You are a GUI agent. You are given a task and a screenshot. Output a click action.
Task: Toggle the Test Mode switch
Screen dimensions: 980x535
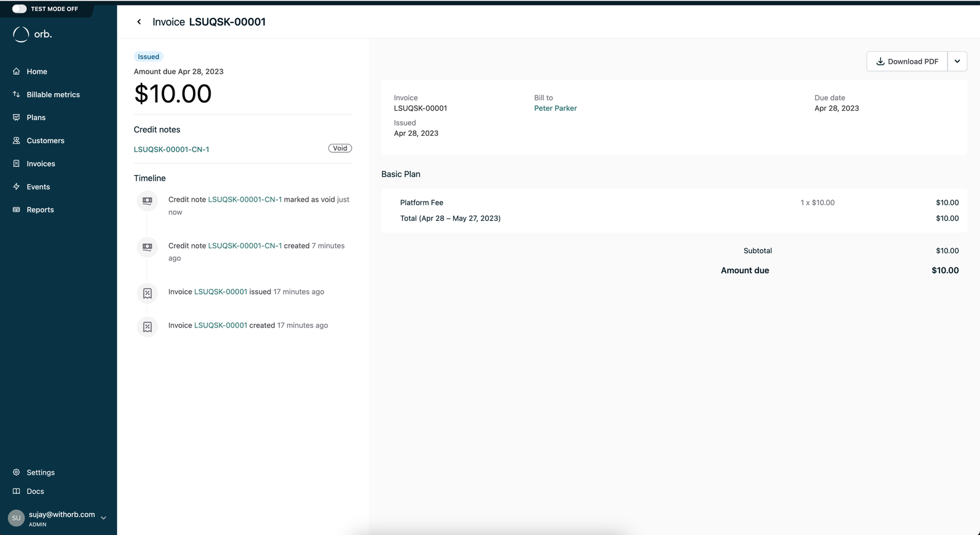[x=20, y=9]
